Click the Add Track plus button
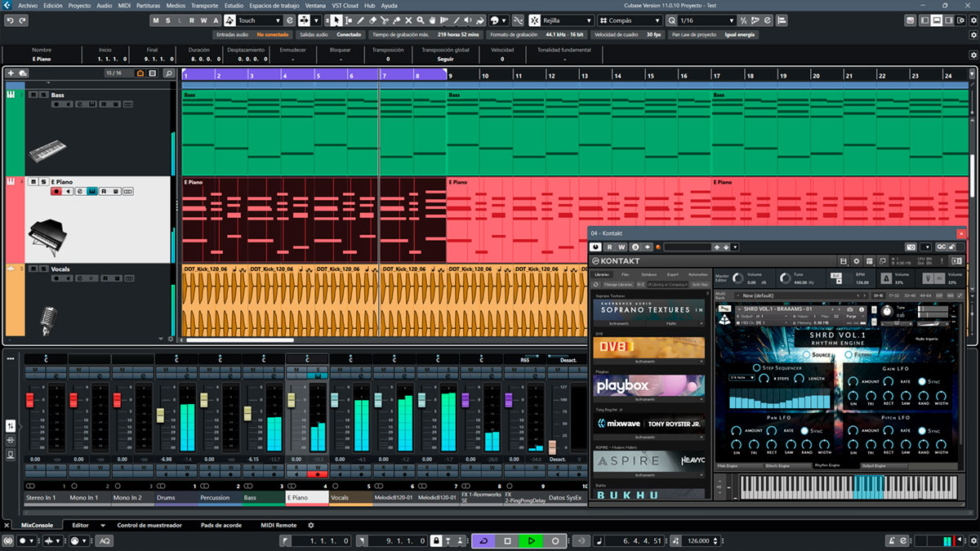 pyautogui.click(x=11, y=73)
